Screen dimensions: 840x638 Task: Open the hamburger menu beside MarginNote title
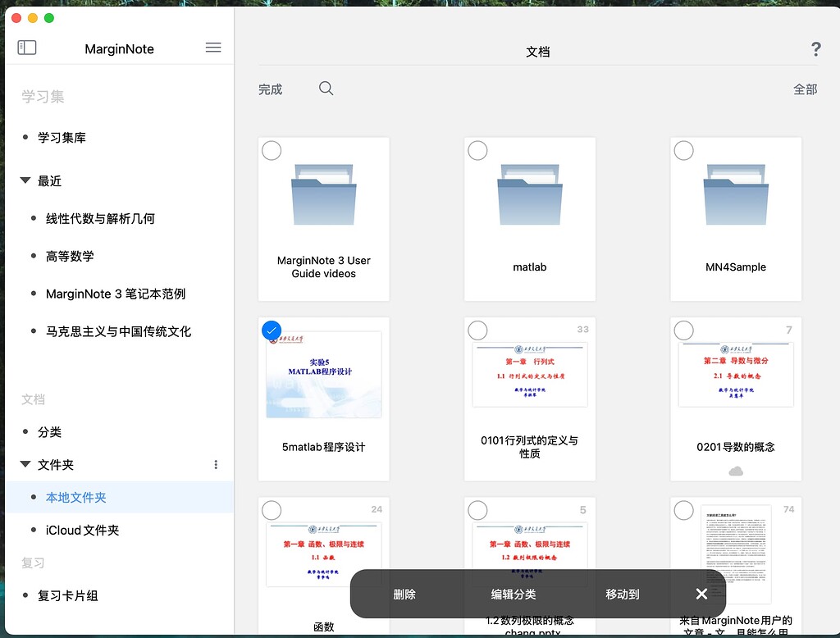tap(212, 47)
